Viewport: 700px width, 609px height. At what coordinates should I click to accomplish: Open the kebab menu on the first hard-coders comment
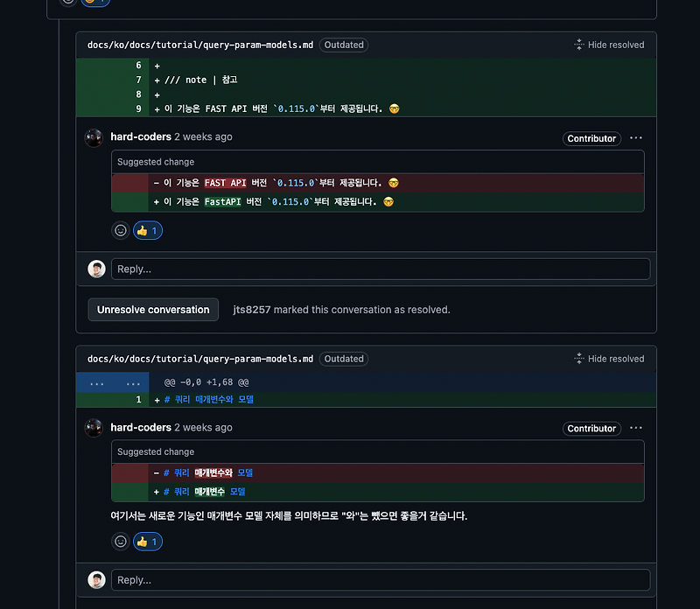coord(636,137)
